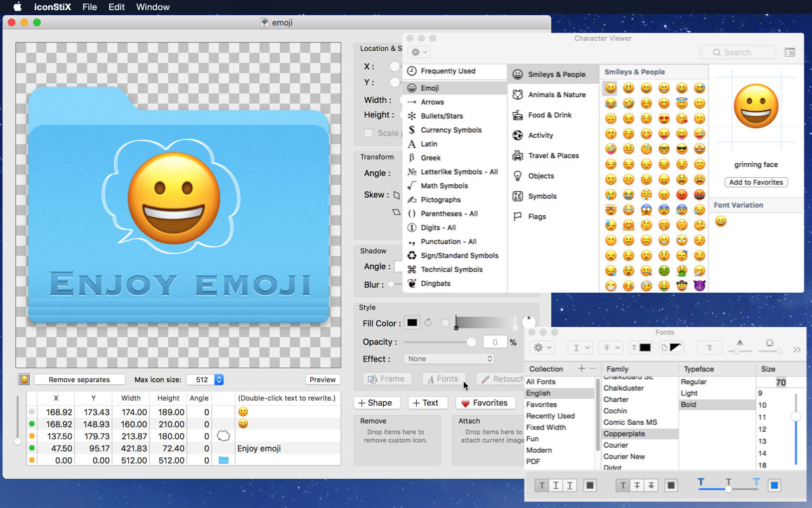The height and width of the screenshot is (508, 812).
Task: Select Travel & Places category
Action: pyautogui.click(x=553, y=156)
